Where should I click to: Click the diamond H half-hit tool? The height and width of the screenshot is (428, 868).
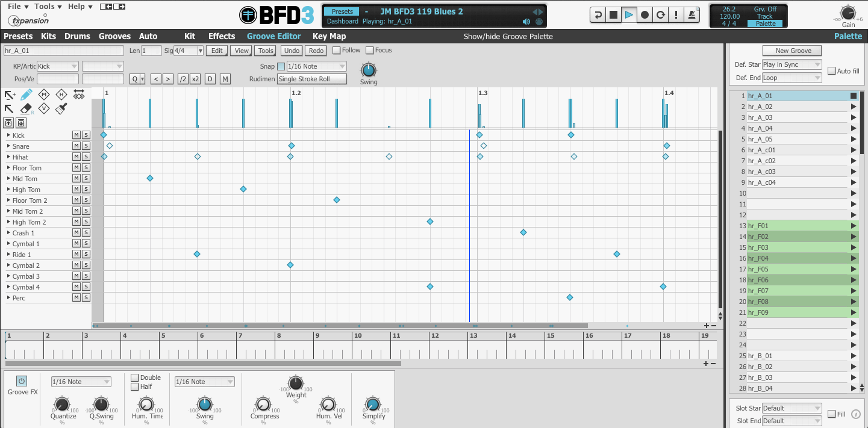pyautogui.click(x=61, y=95)
